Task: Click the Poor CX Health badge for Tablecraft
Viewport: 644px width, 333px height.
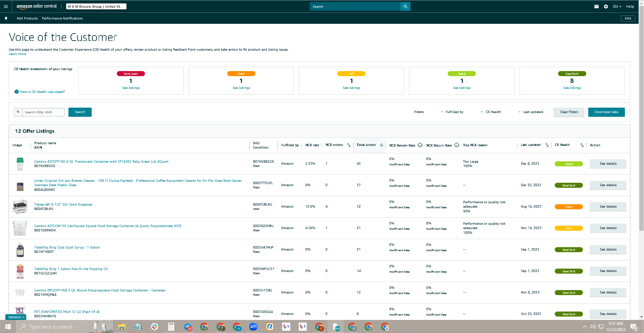Action: (x=569, y=207)
